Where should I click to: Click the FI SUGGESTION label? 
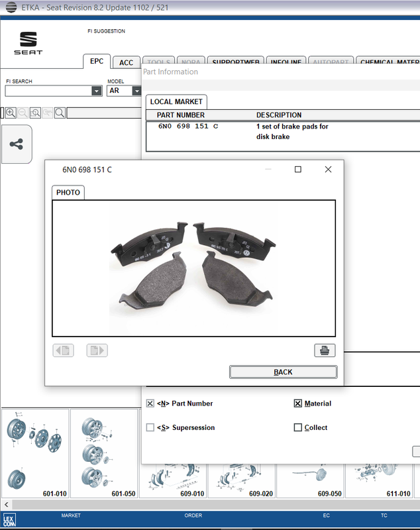click(106, 31)
